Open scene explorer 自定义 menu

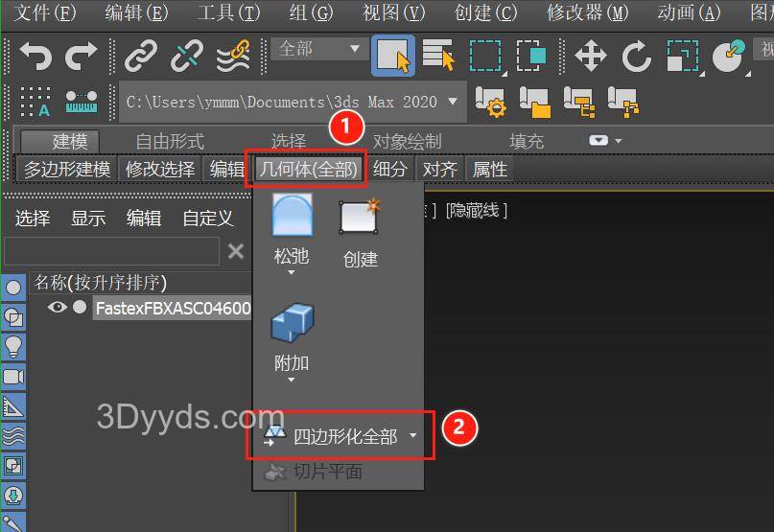tap(208, 218)
